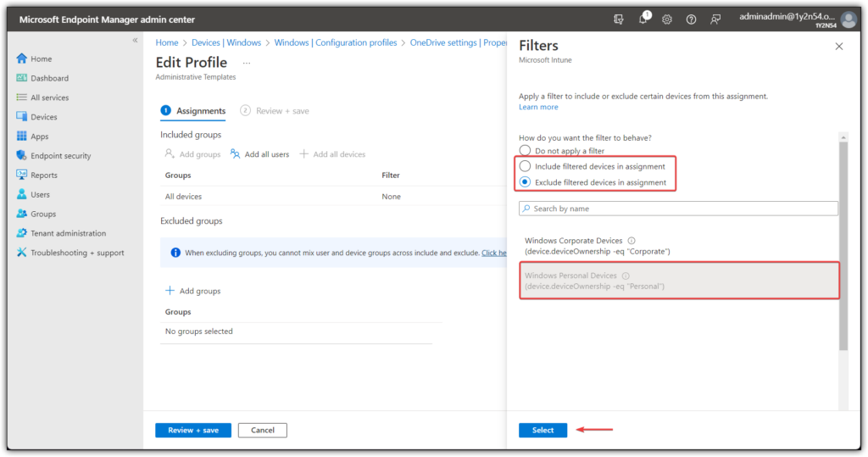This screenshot has height=457, width=868.
Task: Open Home from the sidebar
Action: coord(34,59)
